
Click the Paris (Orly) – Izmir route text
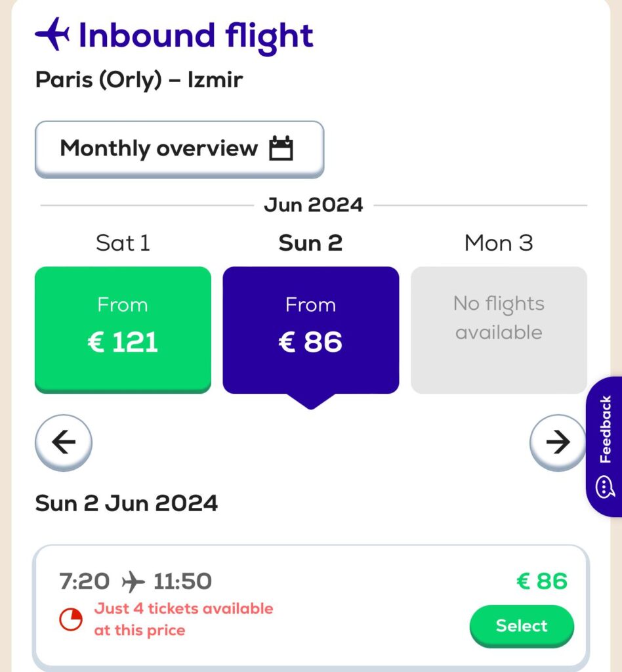(139, 79)
